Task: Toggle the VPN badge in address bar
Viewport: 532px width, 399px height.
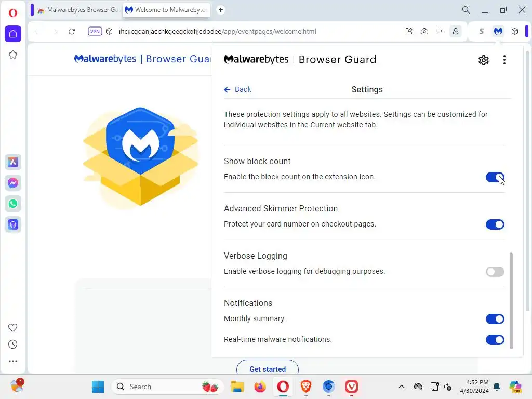Action: point(95,31)
